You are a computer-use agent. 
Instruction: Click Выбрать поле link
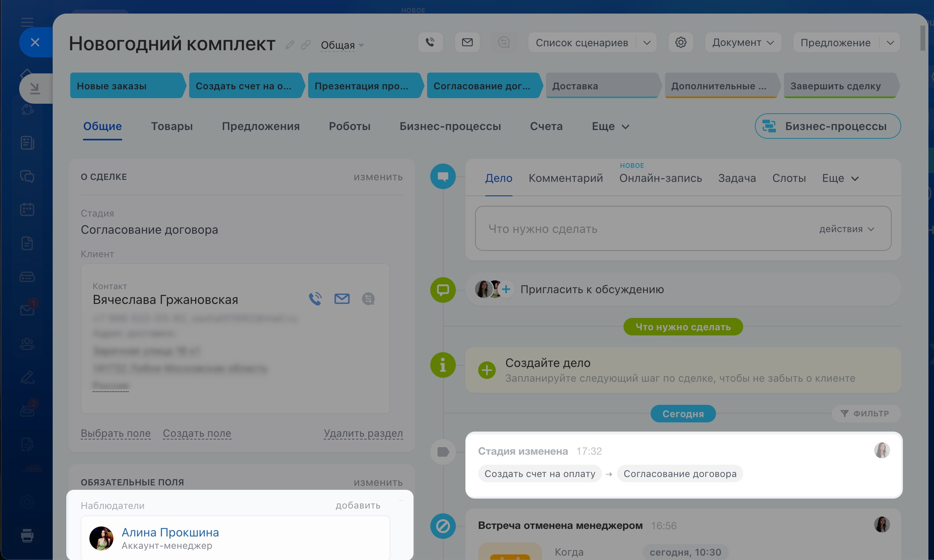(116, 433)
